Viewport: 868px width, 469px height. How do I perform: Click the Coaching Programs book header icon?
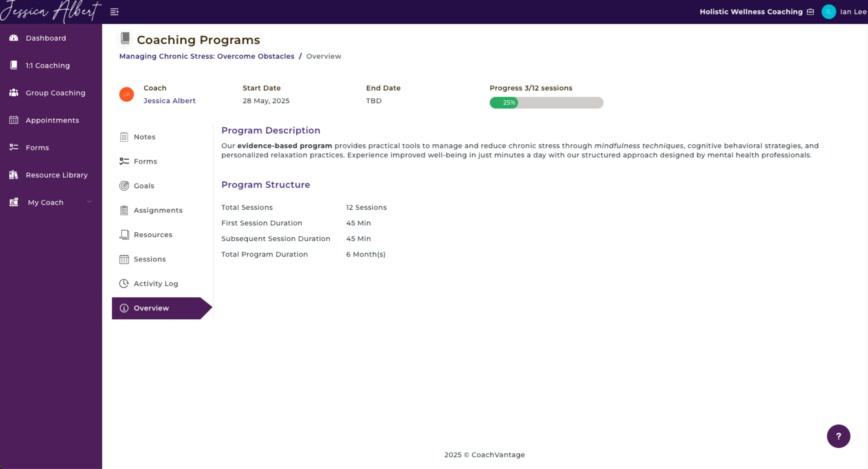pyautogui.click(x=125, y=38)
